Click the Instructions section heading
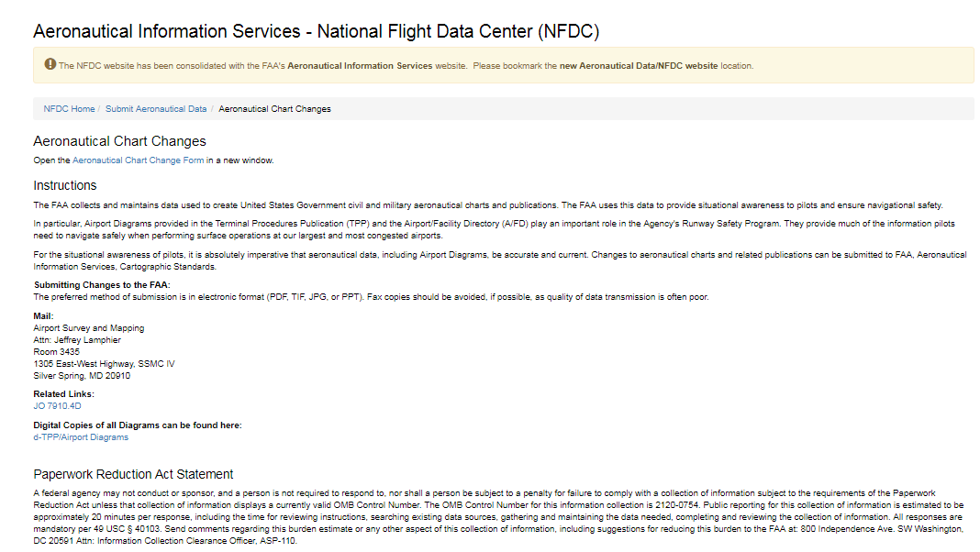 click(x=65, y=185)
